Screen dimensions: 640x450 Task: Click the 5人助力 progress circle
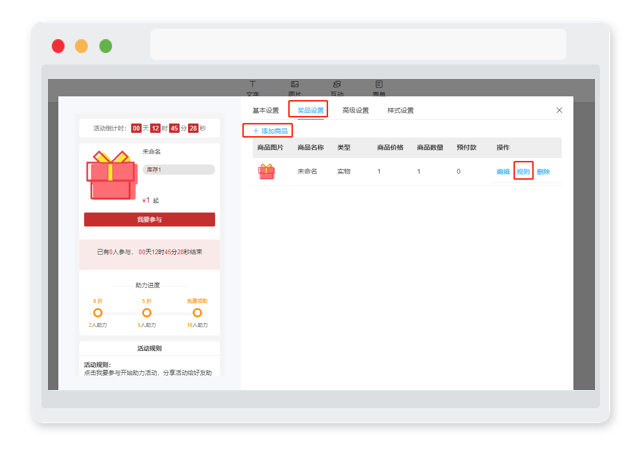click(147, 313)
